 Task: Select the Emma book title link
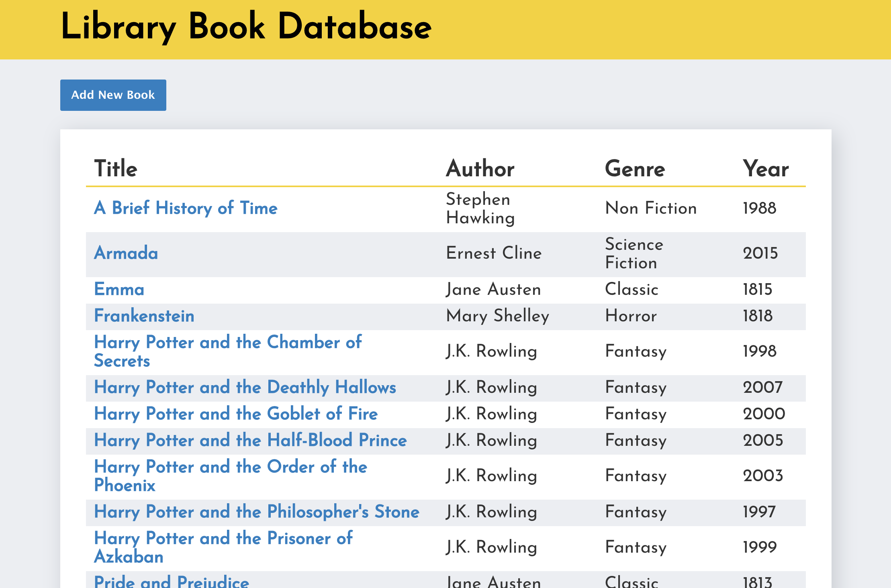[119, 289]
